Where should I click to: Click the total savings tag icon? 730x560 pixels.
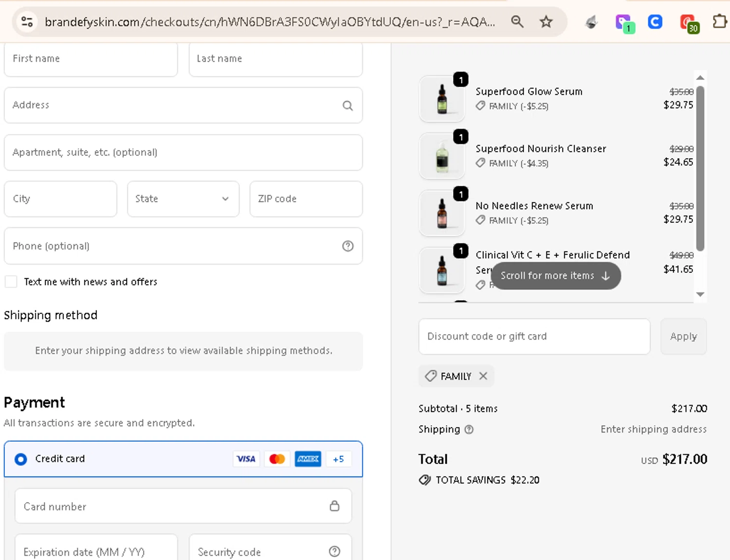(x=424, y=480)
